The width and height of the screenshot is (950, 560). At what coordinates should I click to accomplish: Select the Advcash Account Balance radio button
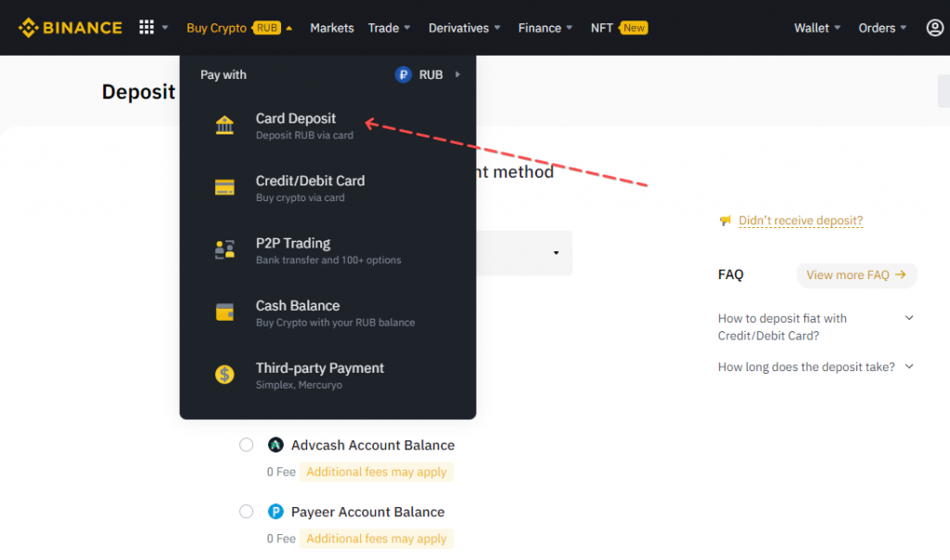[247, 445]
